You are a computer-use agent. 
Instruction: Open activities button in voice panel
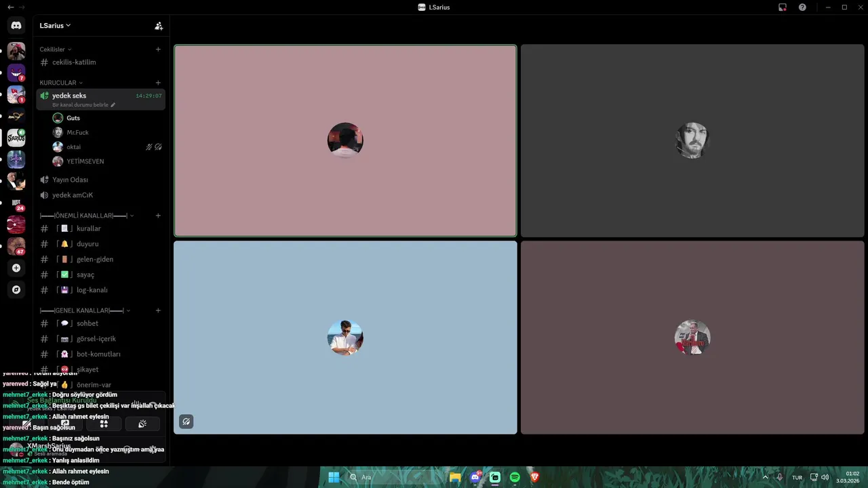click(x=104, y=424)
